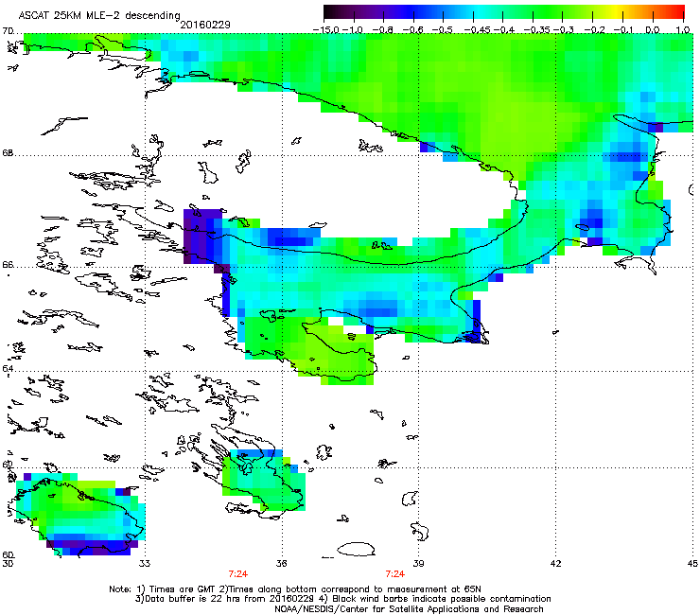Click the date label '20160229' under the title
This screenshot has height=615, width=700.
tap(205, 25)
